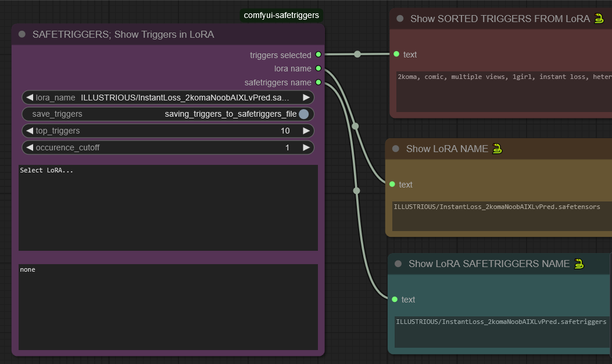612x364 pixels.
Task: Select previous LoRA with lora_name left arrow
Action: [x=29, y=98]
